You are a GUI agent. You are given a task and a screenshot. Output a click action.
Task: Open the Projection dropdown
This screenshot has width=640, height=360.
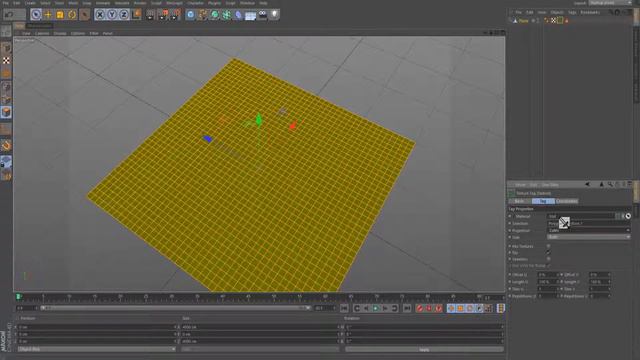point(588,231)
